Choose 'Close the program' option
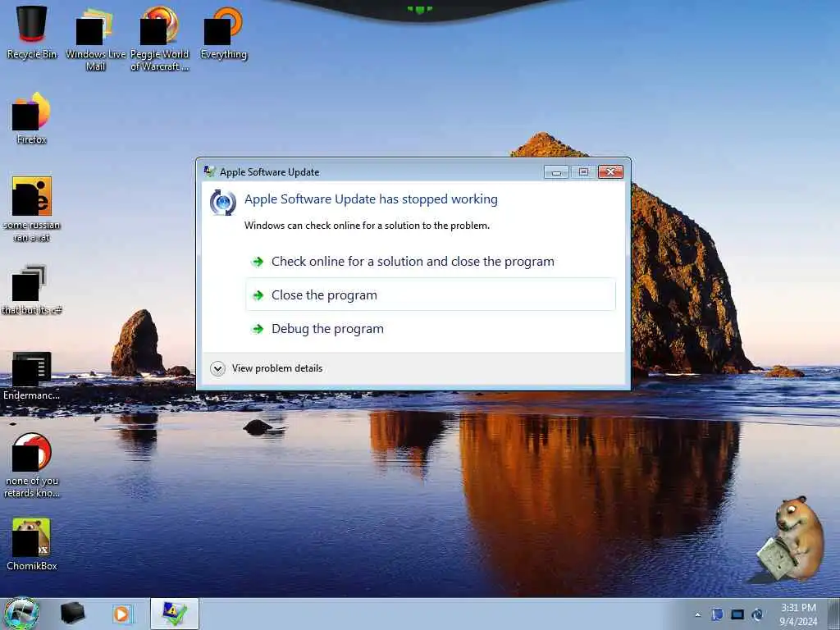 [x=431, y=294]
